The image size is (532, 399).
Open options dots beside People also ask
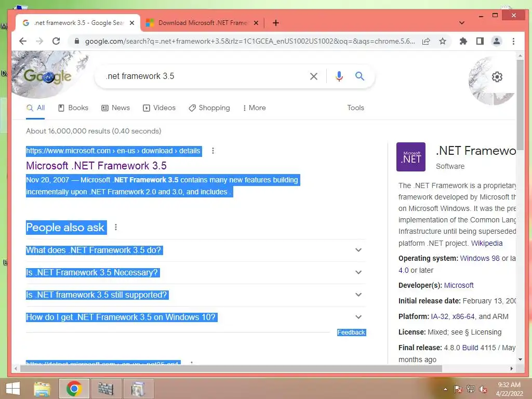coord(116,227)
